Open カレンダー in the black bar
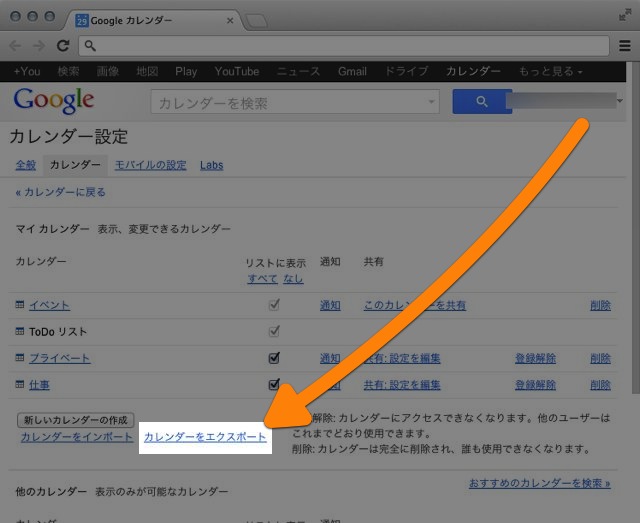The image size is (640, 523). pyautogui.click(x=473, y=71)
